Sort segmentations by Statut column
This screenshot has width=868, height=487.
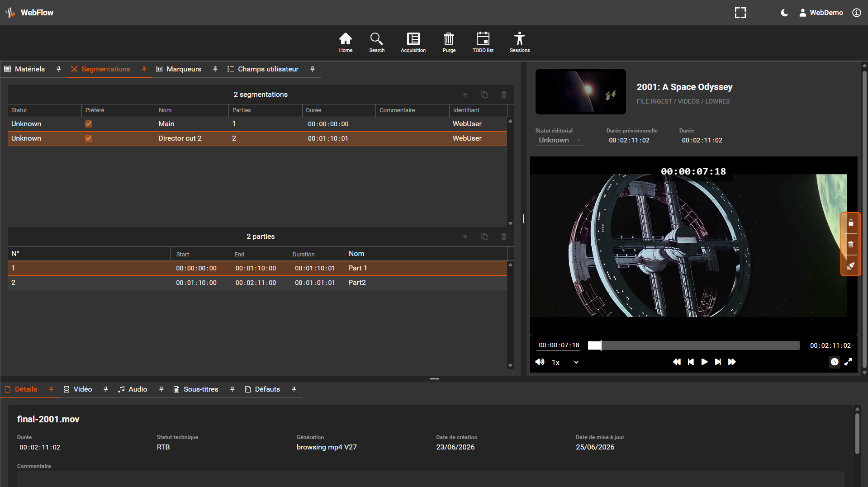tap(44, 110)
